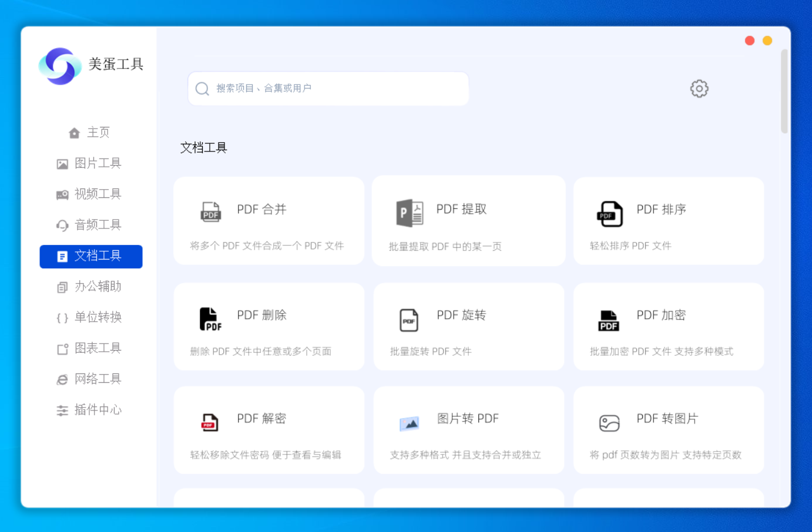812x532 pixels.
Task: Click the chart icon beside 图表工具
Action: (x=62, y=349)
